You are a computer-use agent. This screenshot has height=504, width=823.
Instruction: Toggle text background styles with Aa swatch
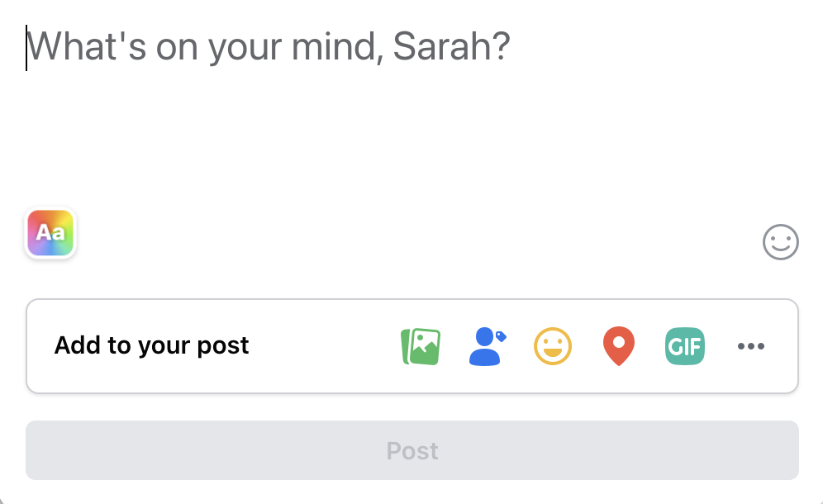pyautogui.click(x=50, y=233)
